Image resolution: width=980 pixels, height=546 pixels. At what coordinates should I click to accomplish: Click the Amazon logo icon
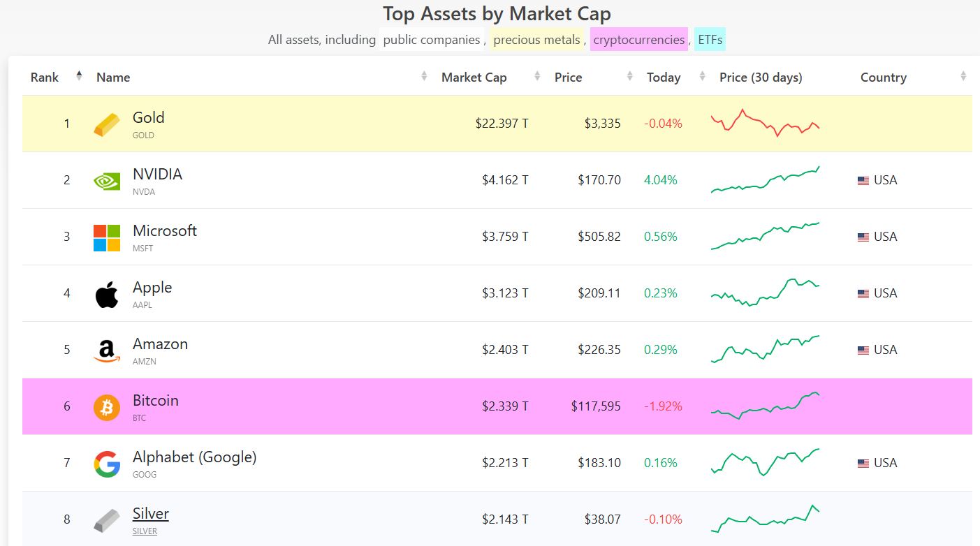[x=107, y=351]
